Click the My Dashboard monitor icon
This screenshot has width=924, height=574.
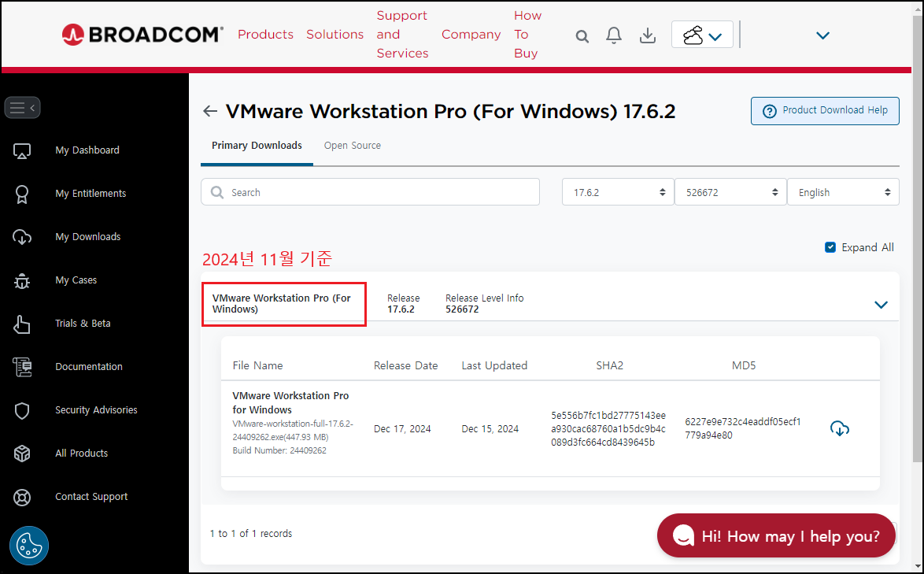pos(22,151)
